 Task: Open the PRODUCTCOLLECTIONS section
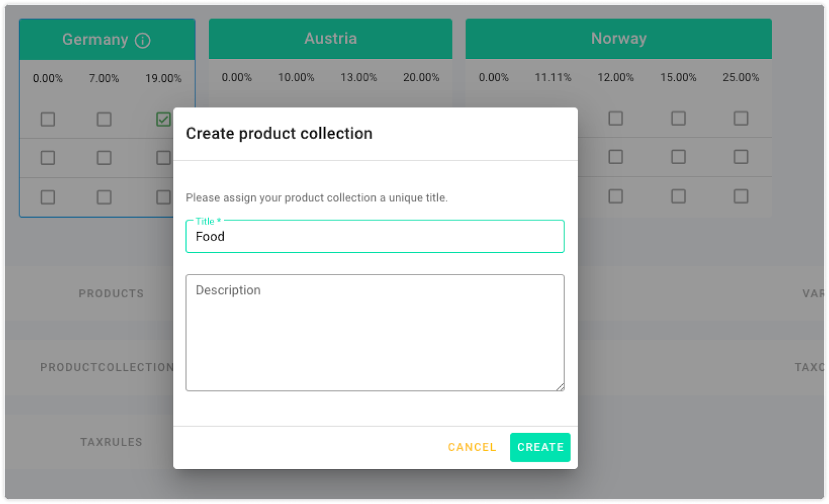coord(107,367)
